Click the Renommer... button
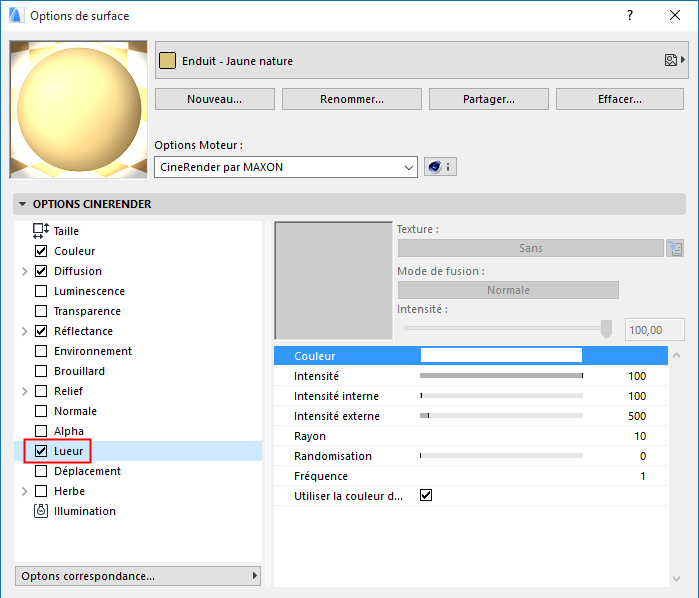The width and height of the screenshot is (699, 598). tap(352, 99)
